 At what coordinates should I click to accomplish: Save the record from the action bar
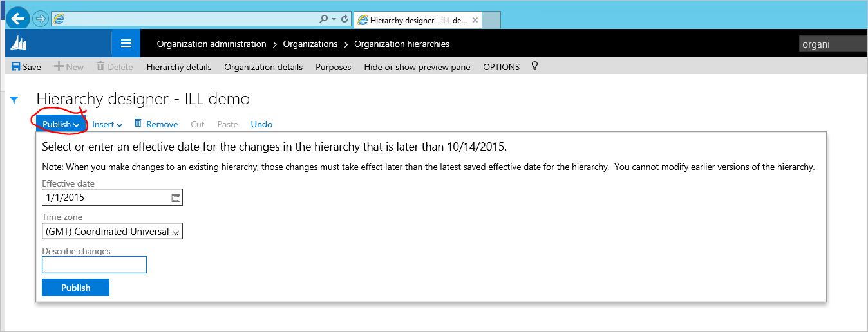pyautogui.click(x=26, y=67)
